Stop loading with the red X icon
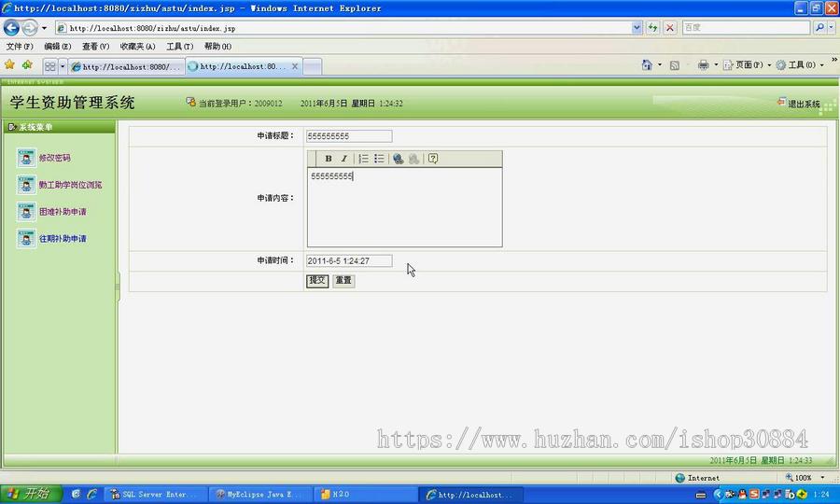This screenshot has height=504, width=840. coord(669,27)
